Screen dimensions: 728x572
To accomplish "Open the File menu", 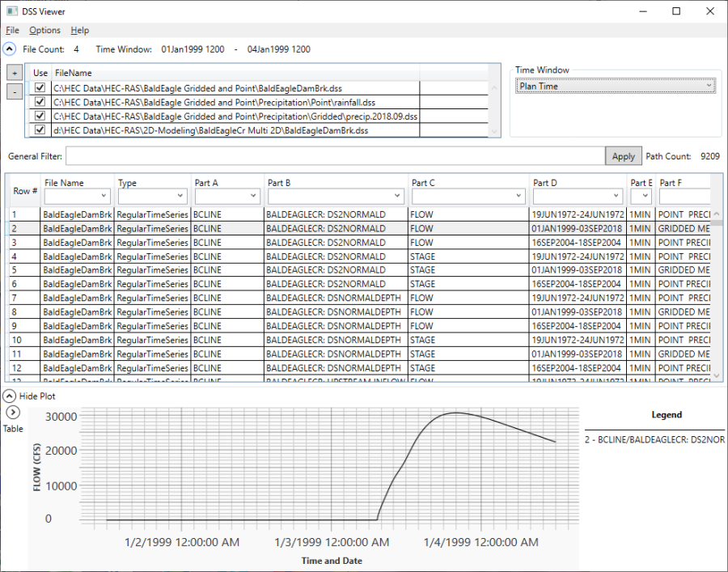I will pyautogui.click(x=12, y=30).
